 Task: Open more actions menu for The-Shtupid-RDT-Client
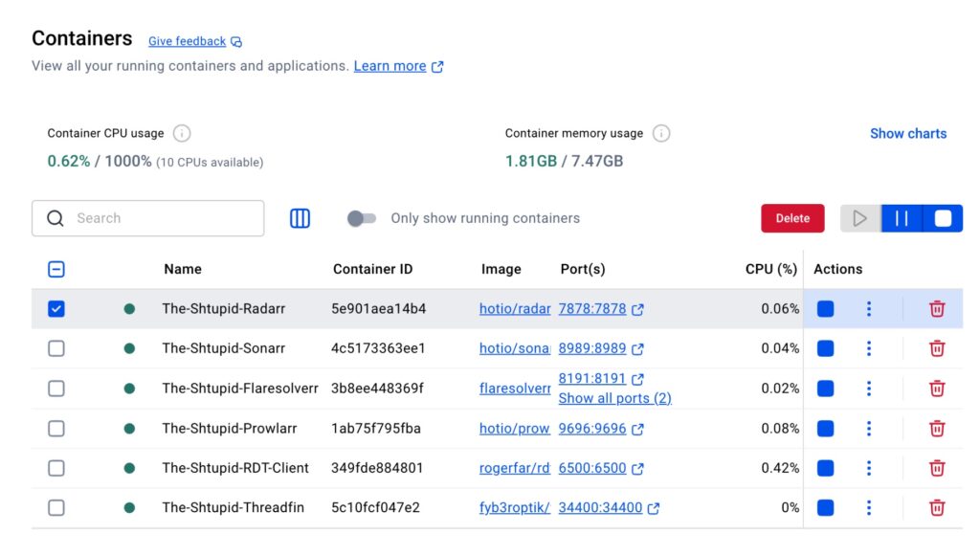pyautogui.click(x=869, y=468)
